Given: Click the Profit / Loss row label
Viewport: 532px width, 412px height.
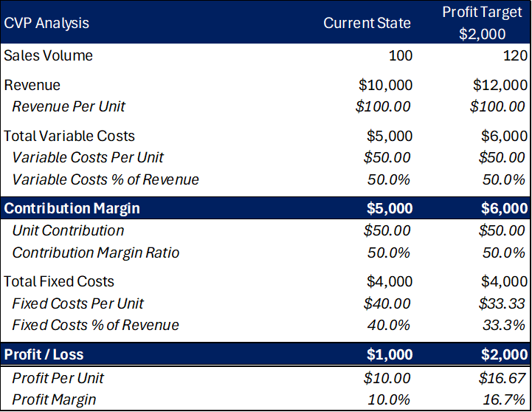Looking at the screenshot, I should [44, 354].
